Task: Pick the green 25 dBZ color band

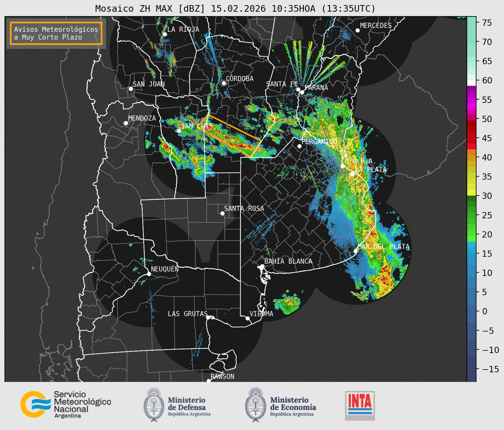Action: pyautogui.click(x=471, y=215)
